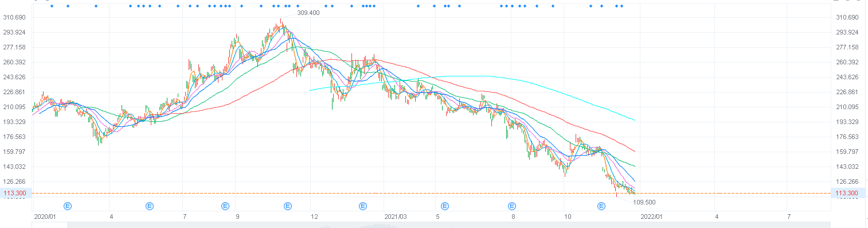This screenshot has width=868, height=228.
Task: Open the earnings E marker just before month 9
Action: coord(225,206)
